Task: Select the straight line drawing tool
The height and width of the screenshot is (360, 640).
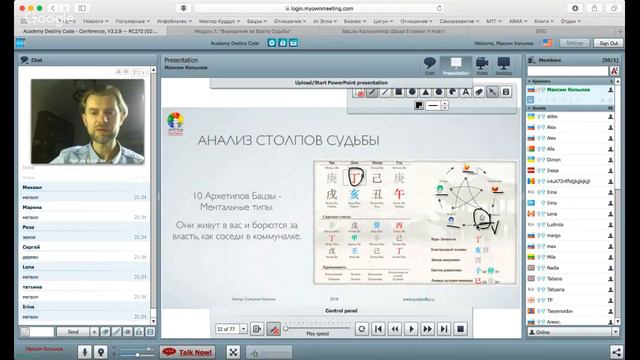Action: [385, 92]
